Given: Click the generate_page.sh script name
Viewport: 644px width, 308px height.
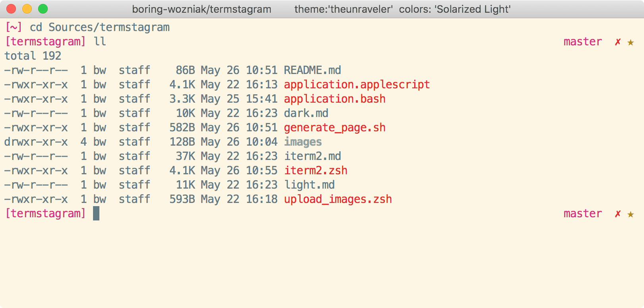Looking at the screenshot, I should [x=334, y=128].
